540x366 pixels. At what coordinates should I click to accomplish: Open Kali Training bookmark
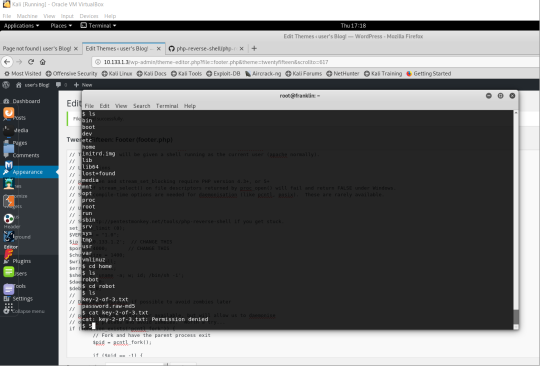coord(383,74)
